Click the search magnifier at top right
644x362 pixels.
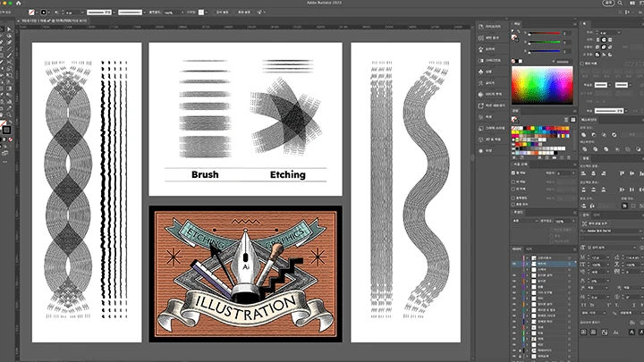point(620,3)
